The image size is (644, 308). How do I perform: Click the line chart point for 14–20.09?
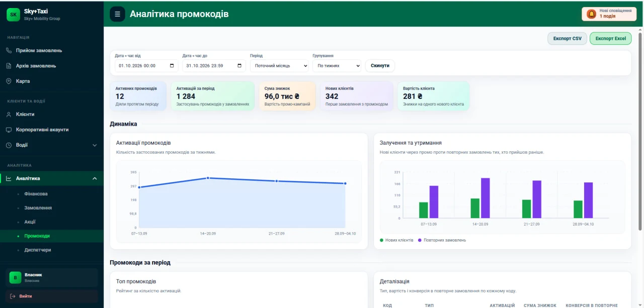click(208, 178)
